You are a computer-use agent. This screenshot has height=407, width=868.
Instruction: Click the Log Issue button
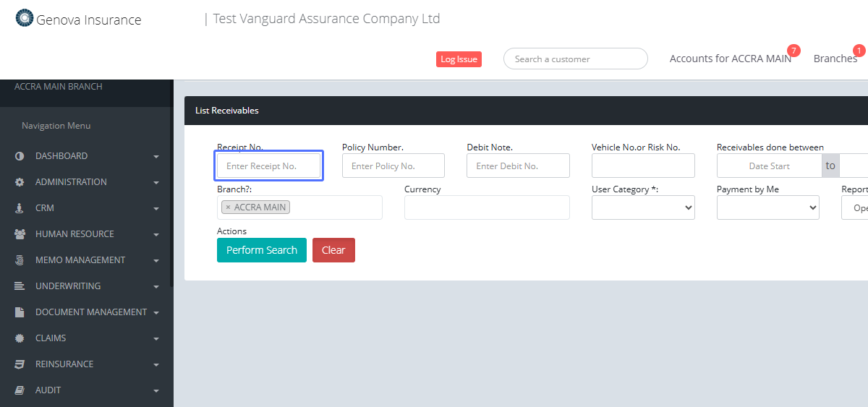(459, 59)
